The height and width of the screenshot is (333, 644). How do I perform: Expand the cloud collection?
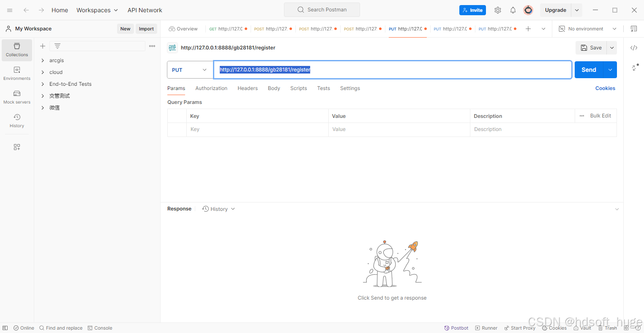[43, 72]
